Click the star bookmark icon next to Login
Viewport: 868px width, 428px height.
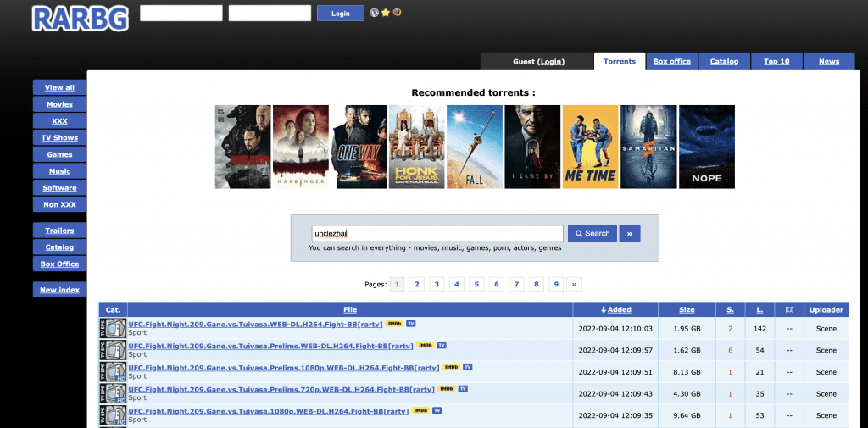click(386, 13)
